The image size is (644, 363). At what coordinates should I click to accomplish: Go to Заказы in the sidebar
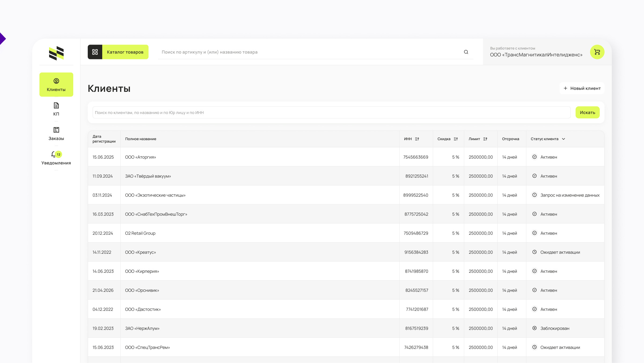pyautogui.click(x=56, y=133)
